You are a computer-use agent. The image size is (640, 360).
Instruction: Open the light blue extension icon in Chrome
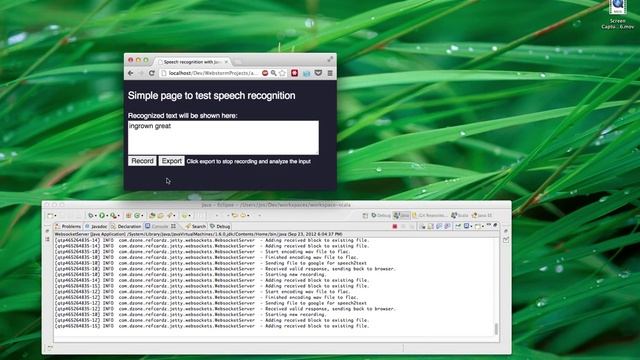click(307, 73)
